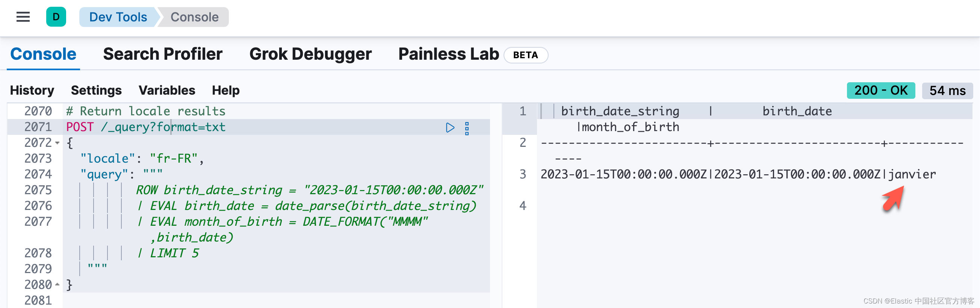980x308 pixels.
Task: Click month_of_birth header in output
Action: click(631, 127)
